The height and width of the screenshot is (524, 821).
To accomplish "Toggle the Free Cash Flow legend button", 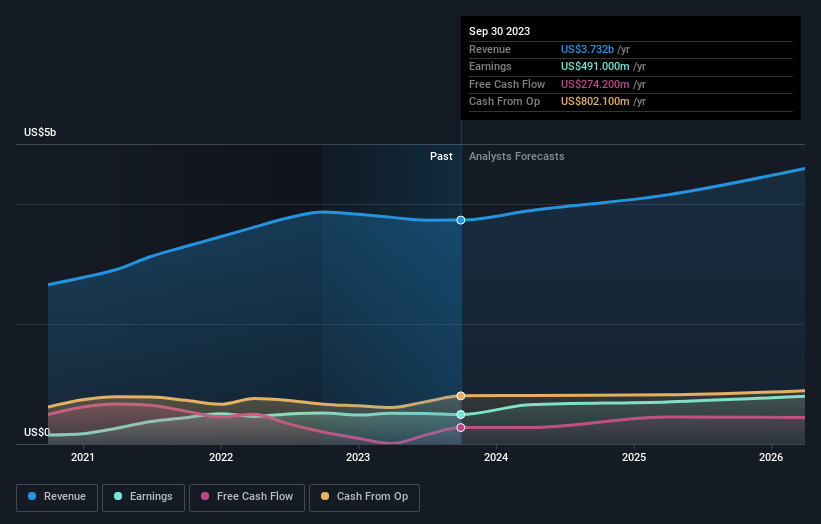I will click(x=247, y=497).
